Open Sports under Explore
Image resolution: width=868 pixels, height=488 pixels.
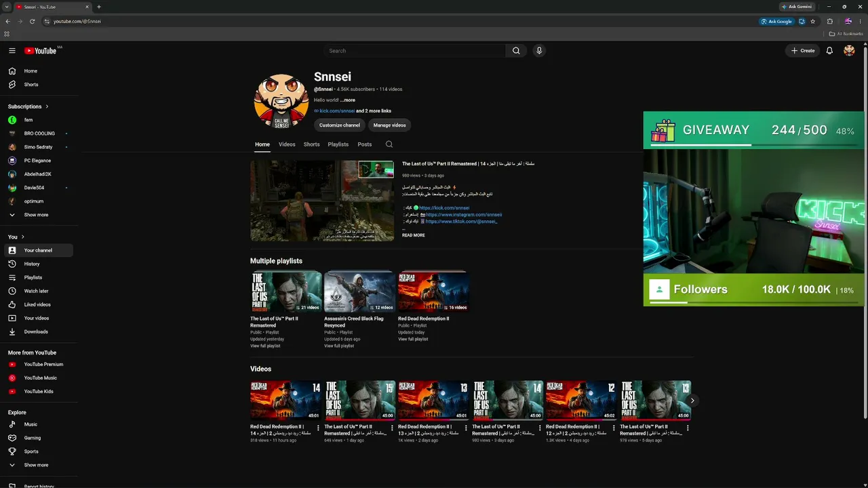pyautogui.click(x=39, y=451)
